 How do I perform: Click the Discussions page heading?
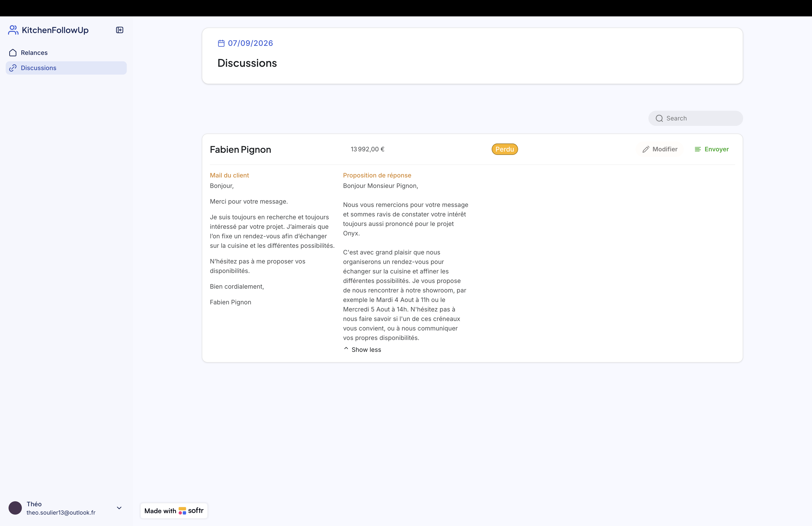point(247,63)
